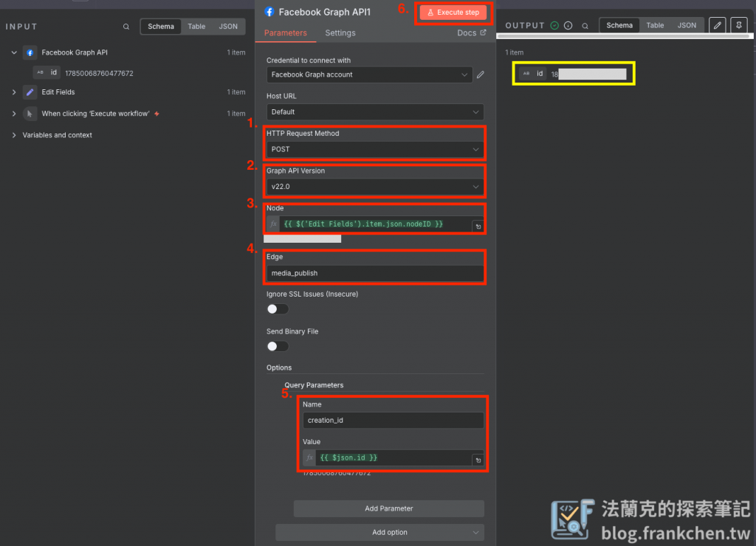The height and width of the screenshot is (546, 756).
Task: Click the Execute step button
Action: [453, 13]
